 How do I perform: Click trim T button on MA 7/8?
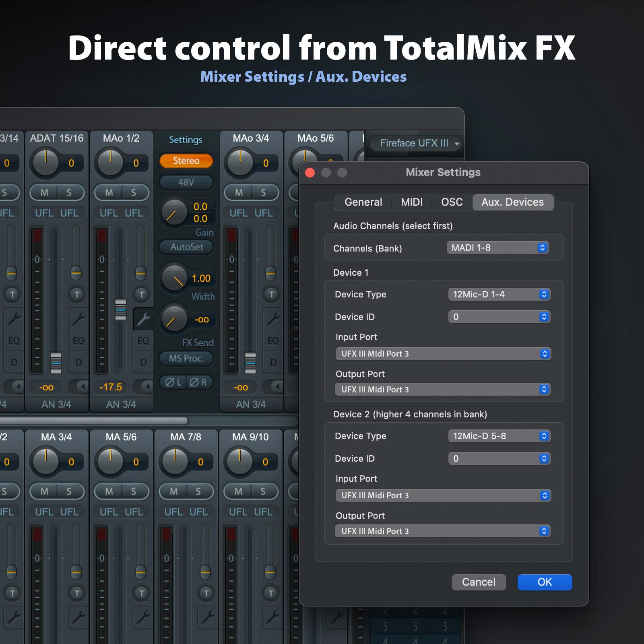pos(206,593)
